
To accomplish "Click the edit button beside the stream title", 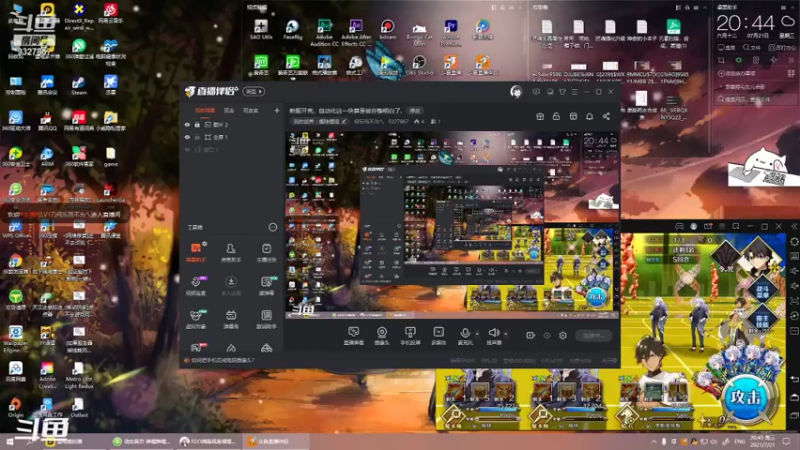I will (415, 111).
